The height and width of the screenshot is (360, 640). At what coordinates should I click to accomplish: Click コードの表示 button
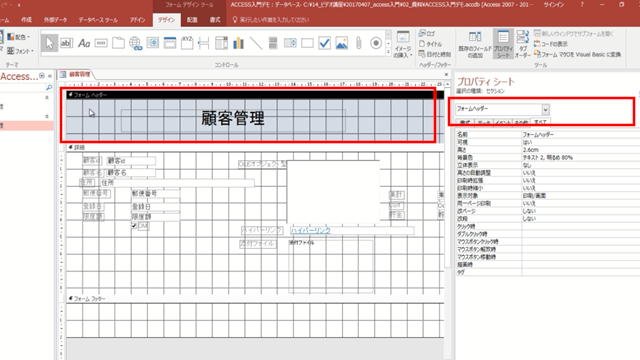551,44
